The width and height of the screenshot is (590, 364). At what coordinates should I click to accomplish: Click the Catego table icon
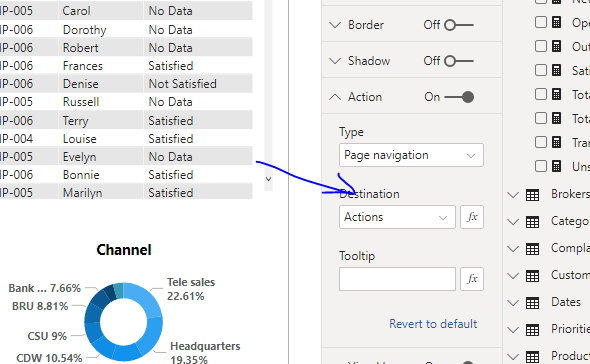532,222
